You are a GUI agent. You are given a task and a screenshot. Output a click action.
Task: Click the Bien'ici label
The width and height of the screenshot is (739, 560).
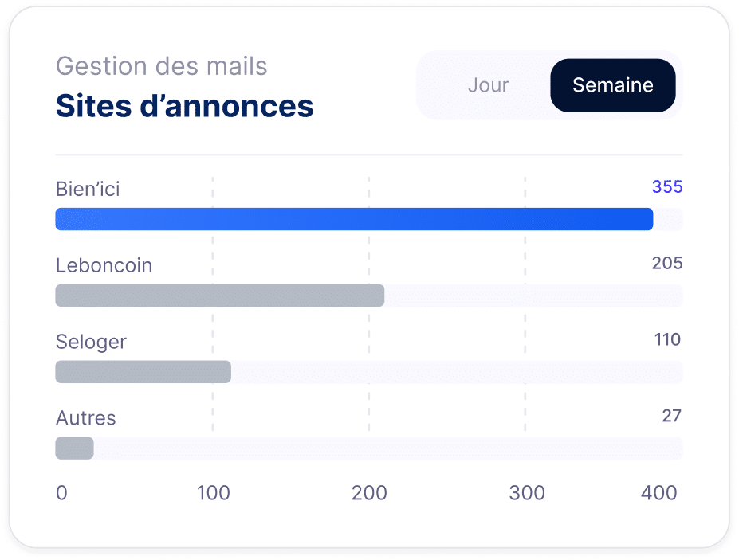[88, 189]
